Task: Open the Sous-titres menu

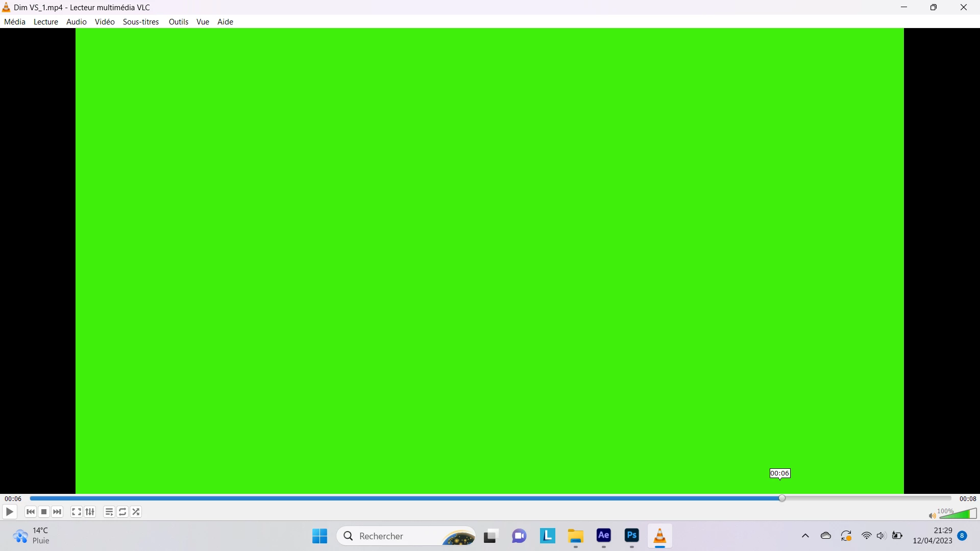Action: coord(141,22)
